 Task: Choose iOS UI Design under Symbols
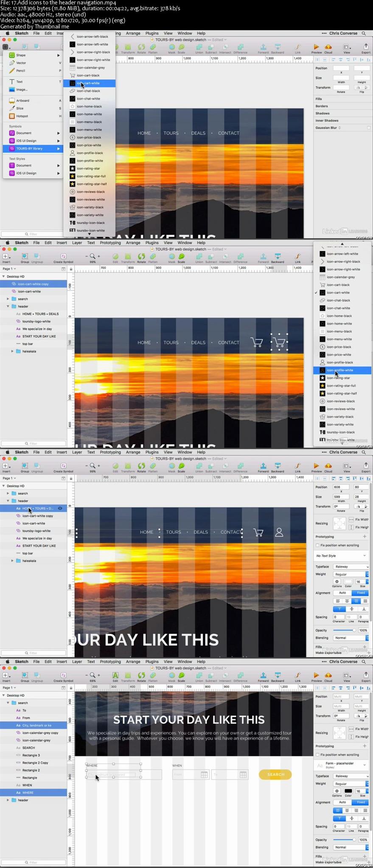coord(33,141)
